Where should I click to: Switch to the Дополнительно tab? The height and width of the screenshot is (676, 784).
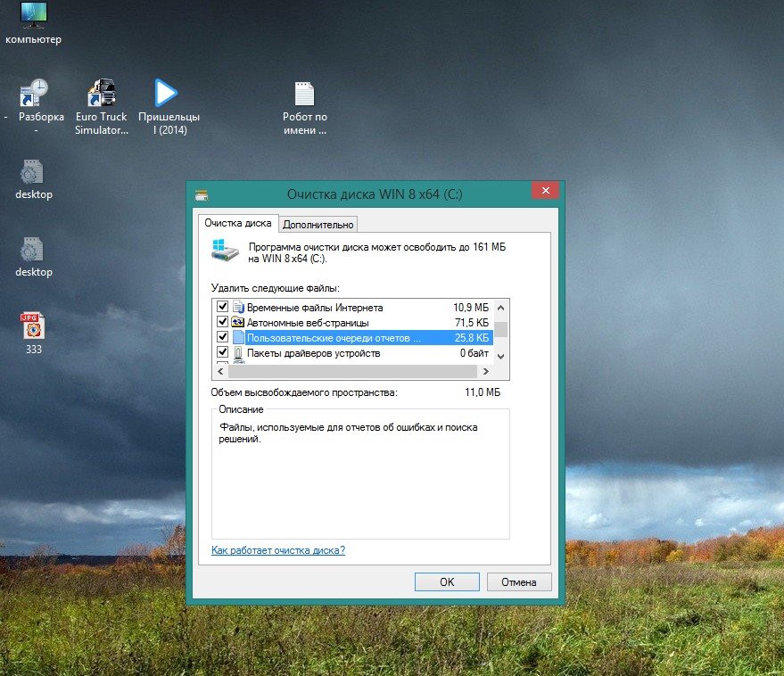[318, 224]
